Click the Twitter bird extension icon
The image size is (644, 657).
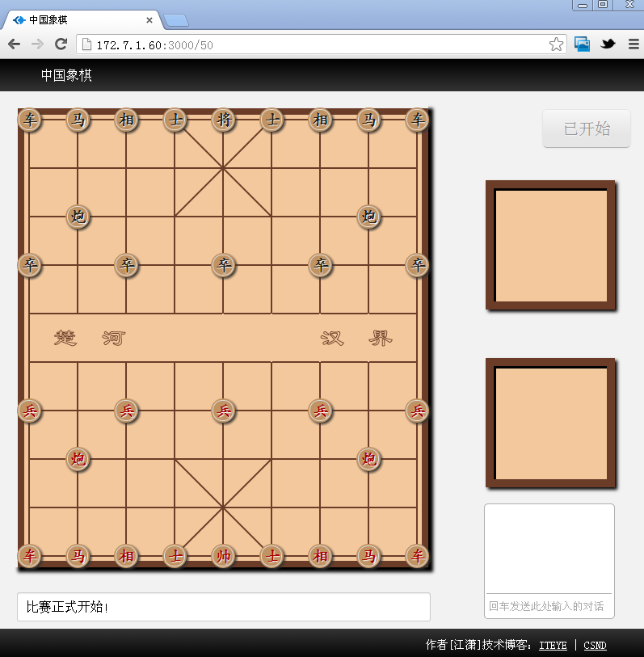608,44
